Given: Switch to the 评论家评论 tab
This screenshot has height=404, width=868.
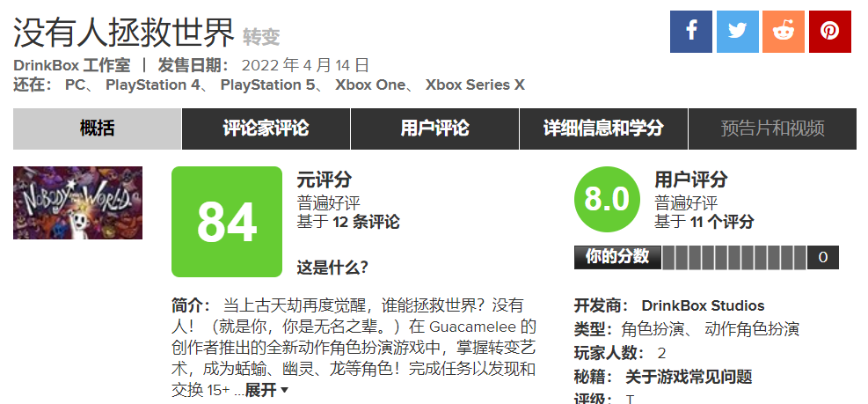Looking at the screenshot, I should [x=266, y=129].
